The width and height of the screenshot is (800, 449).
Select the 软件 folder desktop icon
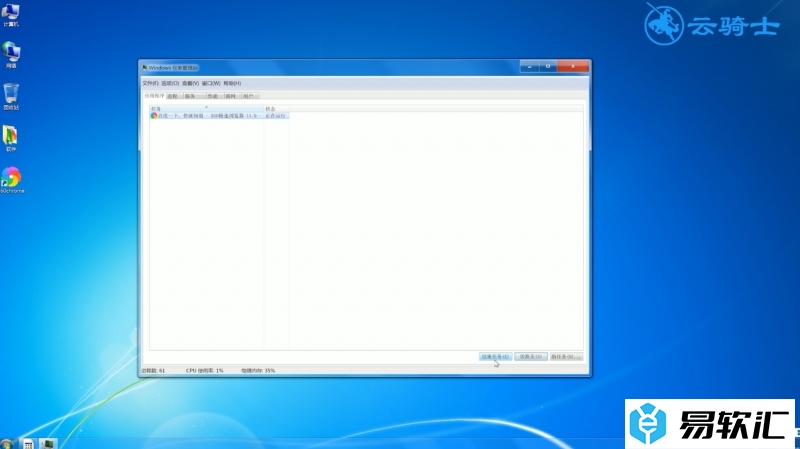11,139
